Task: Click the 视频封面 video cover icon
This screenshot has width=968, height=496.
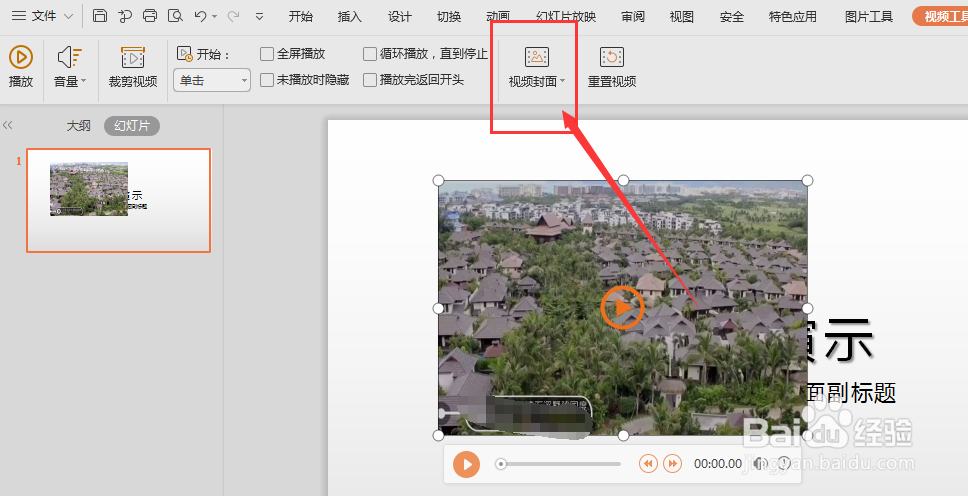Action: pyautogui.click(x=536, y=57)
